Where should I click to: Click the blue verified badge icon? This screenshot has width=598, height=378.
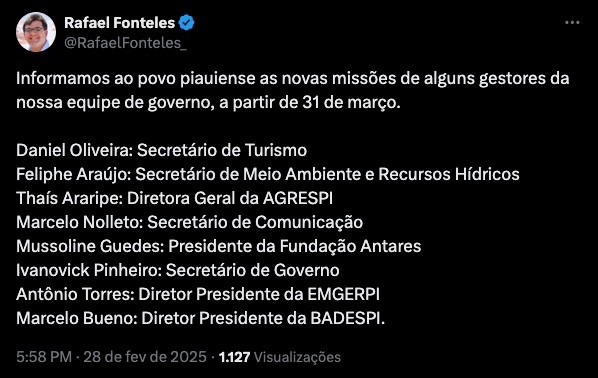186,23
